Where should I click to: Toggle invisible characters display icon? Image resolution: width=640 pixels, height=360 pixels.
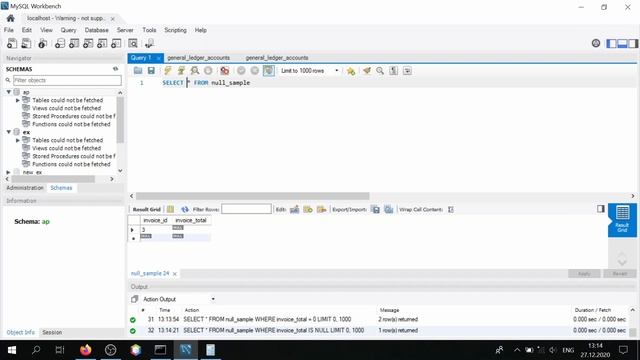point(393,71)
